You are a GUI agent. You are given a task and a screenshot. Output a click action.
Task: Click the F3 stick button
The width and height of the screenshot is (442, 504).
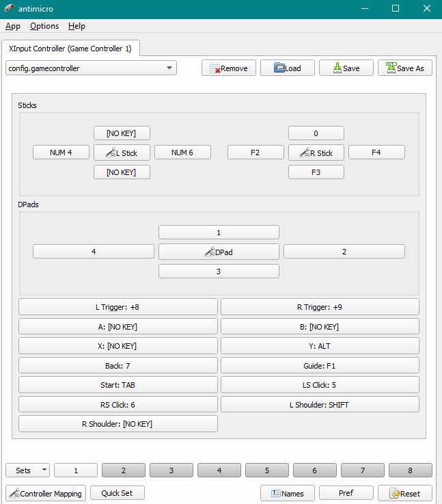click(316, 172)
